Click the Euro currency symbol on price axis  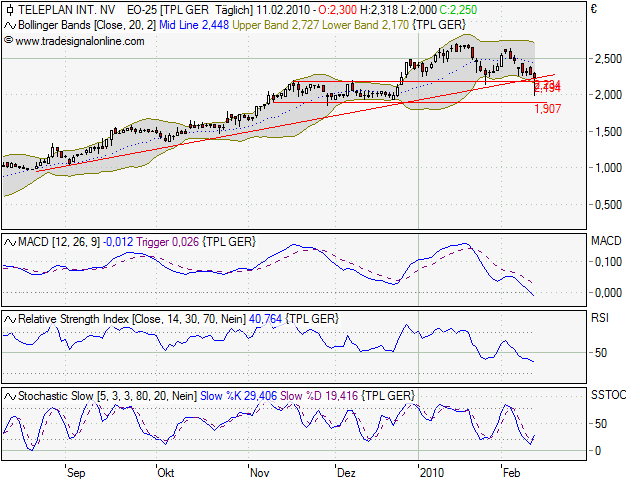point(594,9)
